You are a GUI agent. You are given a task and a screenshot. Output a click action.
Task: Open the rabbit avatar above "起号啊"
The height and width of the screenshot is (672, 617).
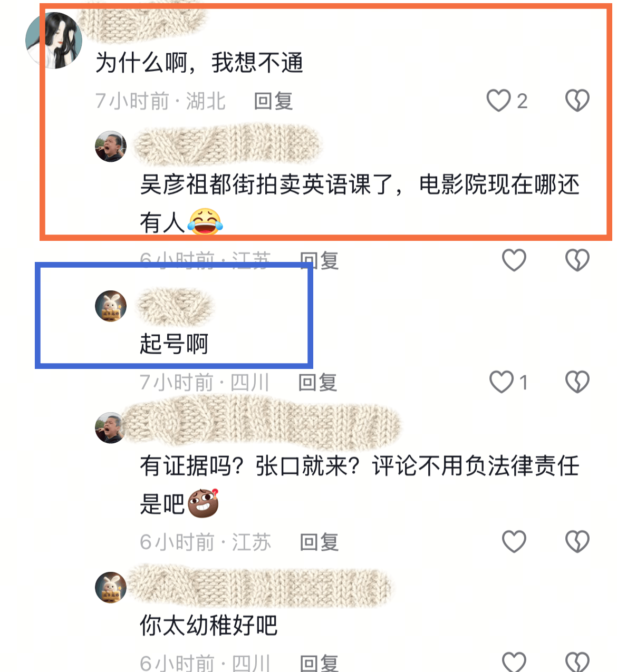111,306
